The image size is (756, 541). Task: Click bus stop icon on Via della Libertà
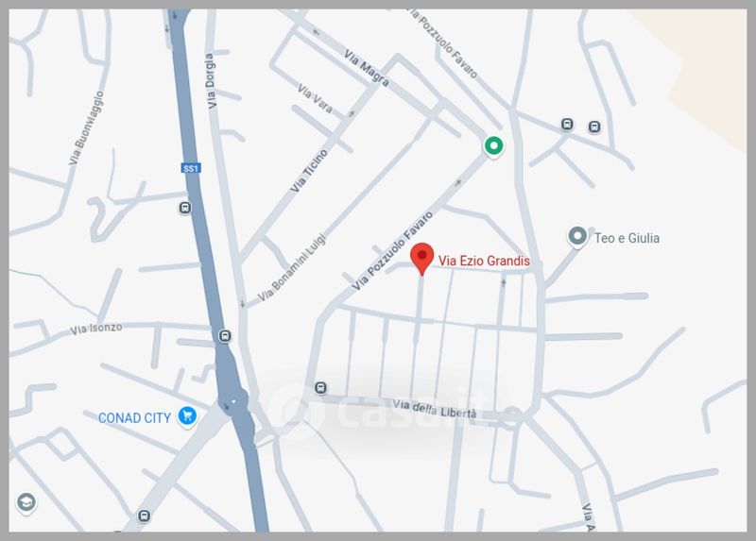tap(320, 388)
